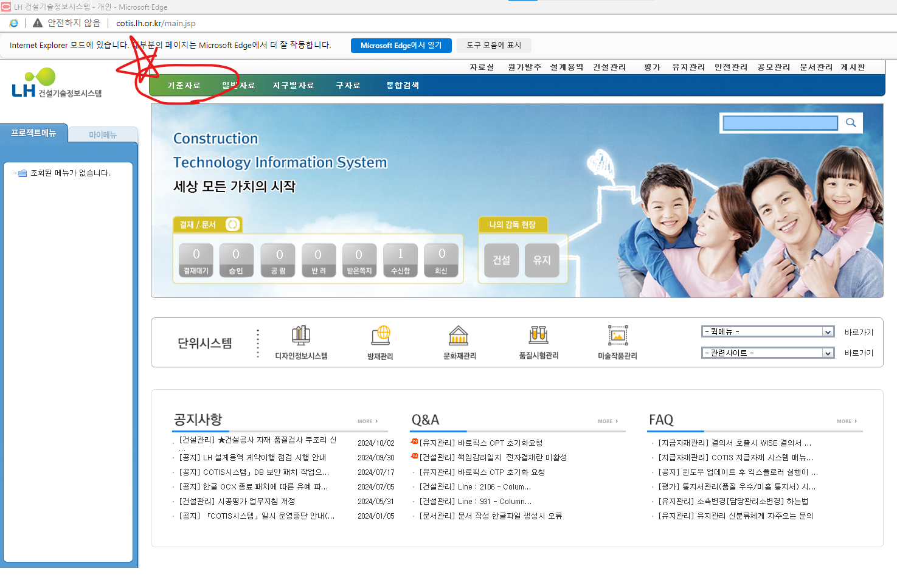Click the 건설 supervision button
This screenshot has width=897, height=588.
pyautogui.click(x=501, y=260)
